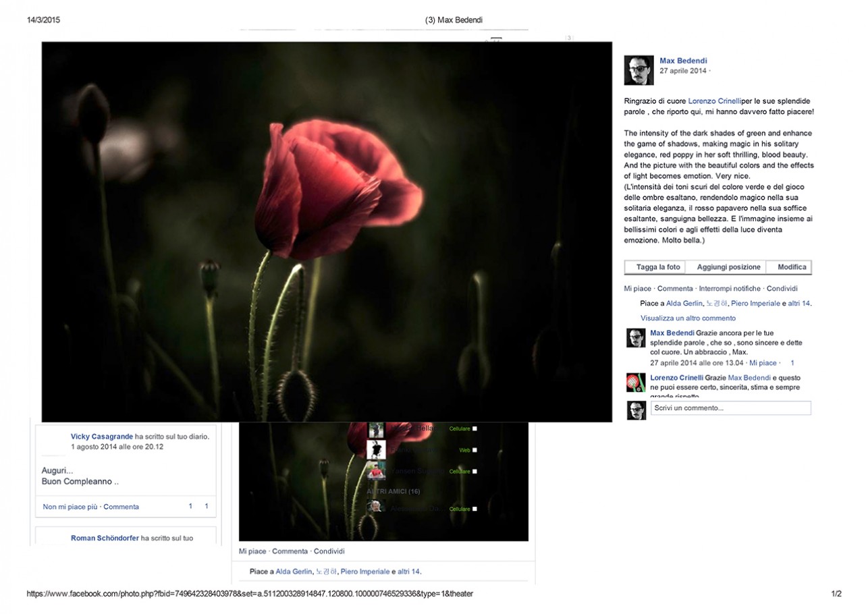The image size is (868, 614).
Task: Click the 'Scrivi un commento...' field
Action: pyautogui.click(x=730, y=408)
